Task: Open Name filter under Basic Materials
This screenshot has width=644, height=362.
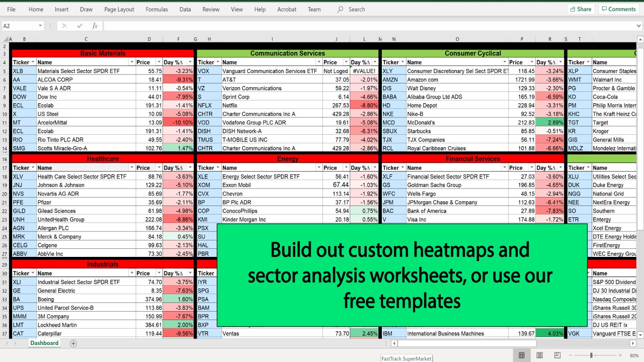Action: click(132, 62)
